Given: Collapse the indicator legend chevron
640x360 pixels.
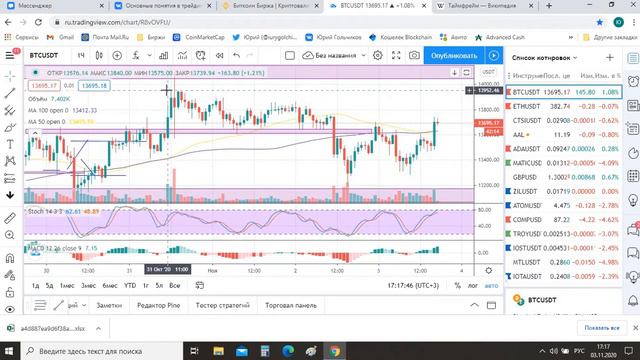Looking at the screenshot, I should point(35,132).
